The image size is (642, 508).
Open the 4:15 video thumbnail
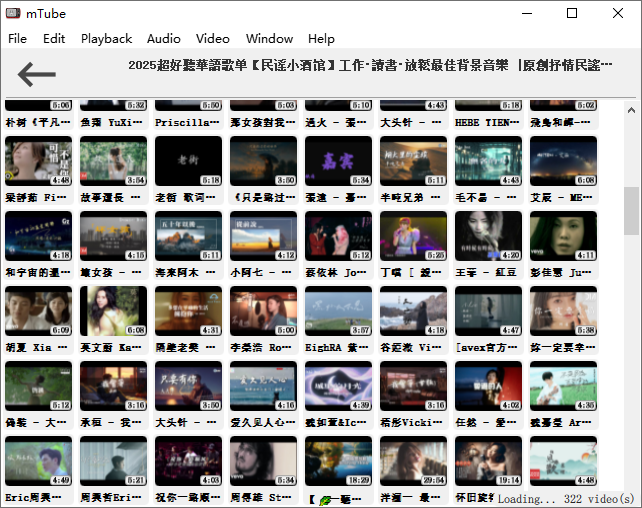(x=113, y=236)
